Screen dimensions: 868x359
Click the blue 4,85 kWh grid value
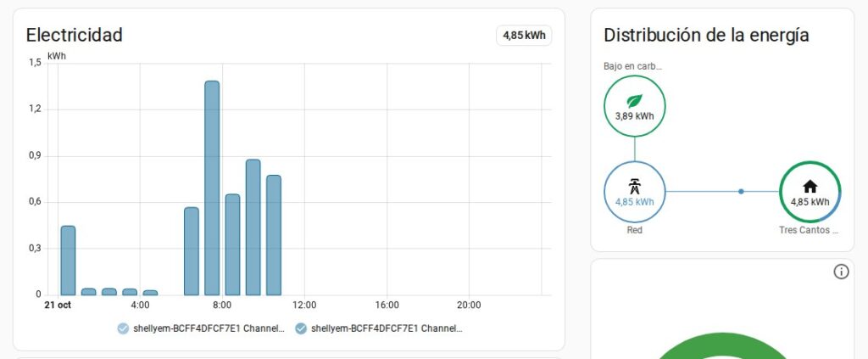[634, 202]
